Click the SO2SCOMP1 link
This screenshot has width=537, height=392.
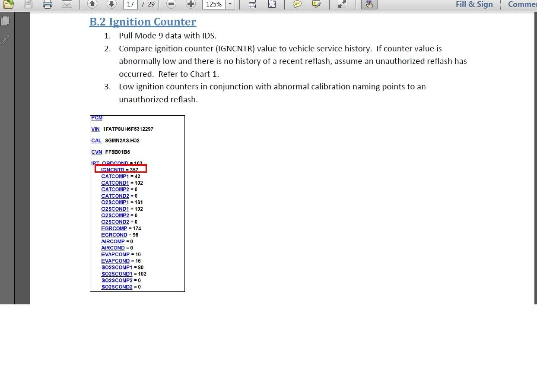pos(117,267)
